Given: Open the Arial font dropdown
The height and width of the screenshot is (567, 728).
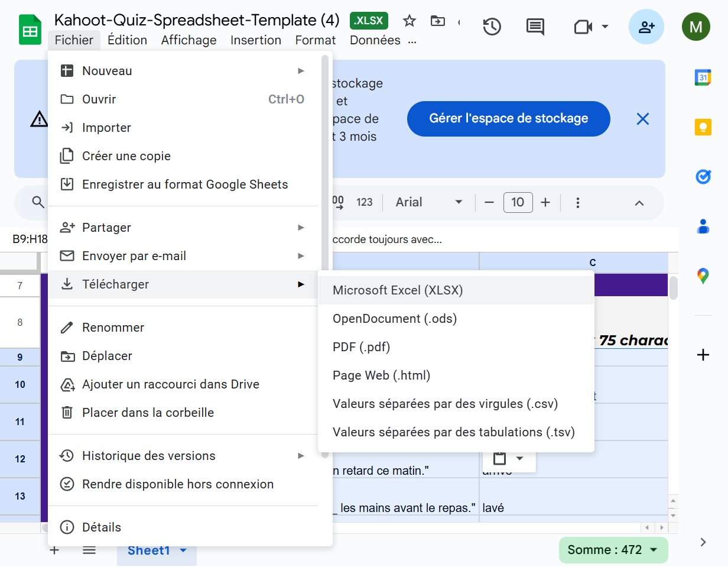Looking at the screenshot, I should (429, 202).
